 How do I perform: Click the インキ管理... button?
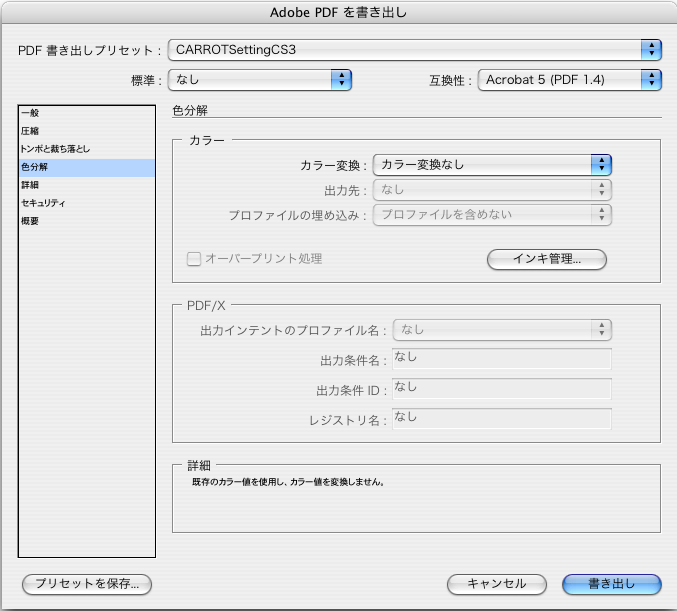point(547,259)
